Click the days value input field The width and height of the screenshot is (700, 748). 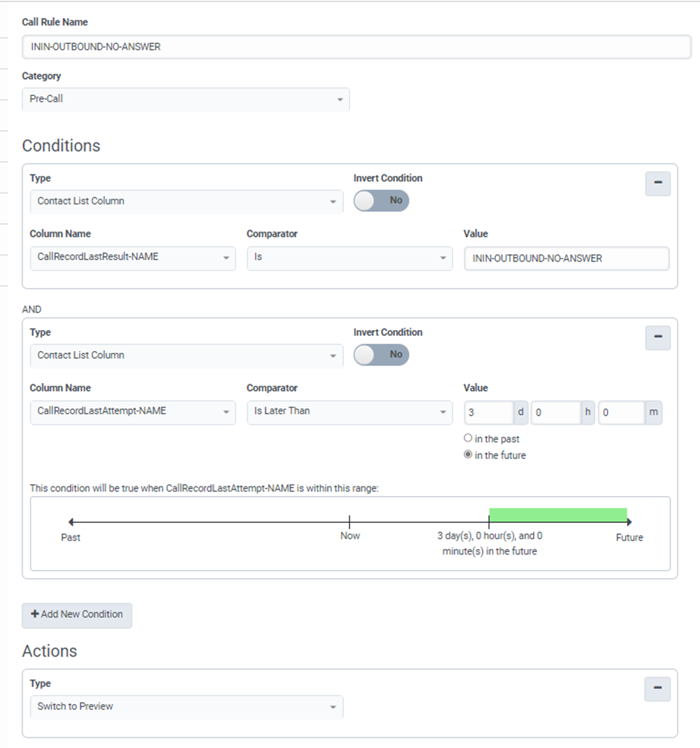tap(489, 412)
